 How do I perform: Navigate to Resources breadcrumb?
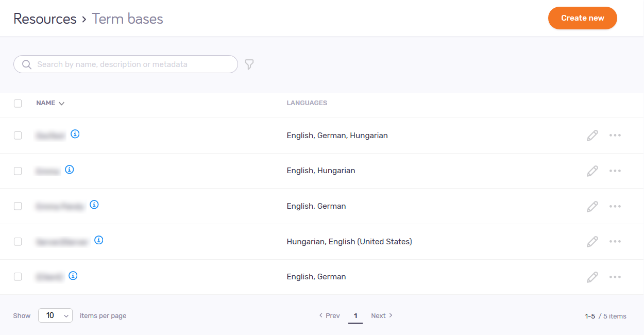click(x=45, y=18)
